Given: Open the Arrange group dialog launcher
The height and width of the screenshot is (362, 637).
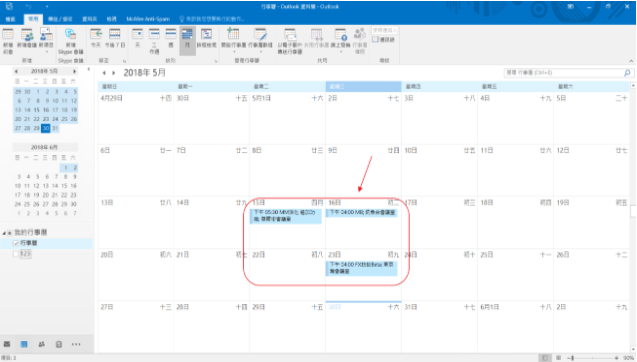Looking at the screenshot, I should [216, 61].
